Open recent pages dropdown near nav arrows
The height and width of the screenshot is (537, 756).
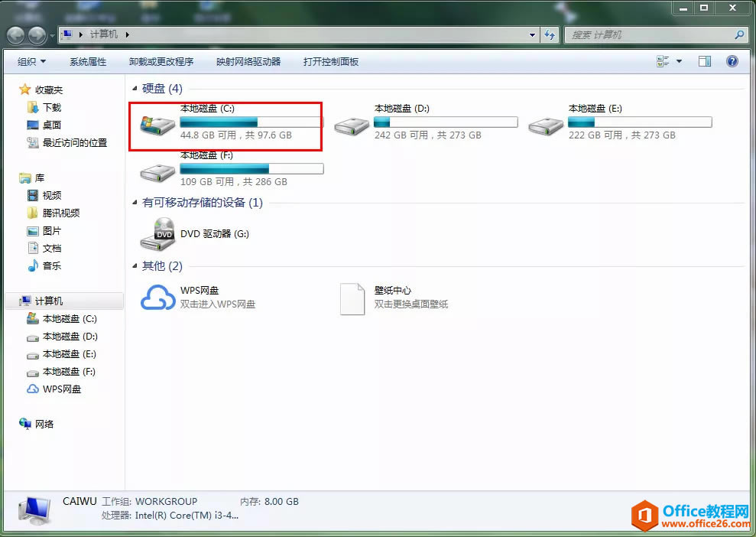click(x=52, y=35)
